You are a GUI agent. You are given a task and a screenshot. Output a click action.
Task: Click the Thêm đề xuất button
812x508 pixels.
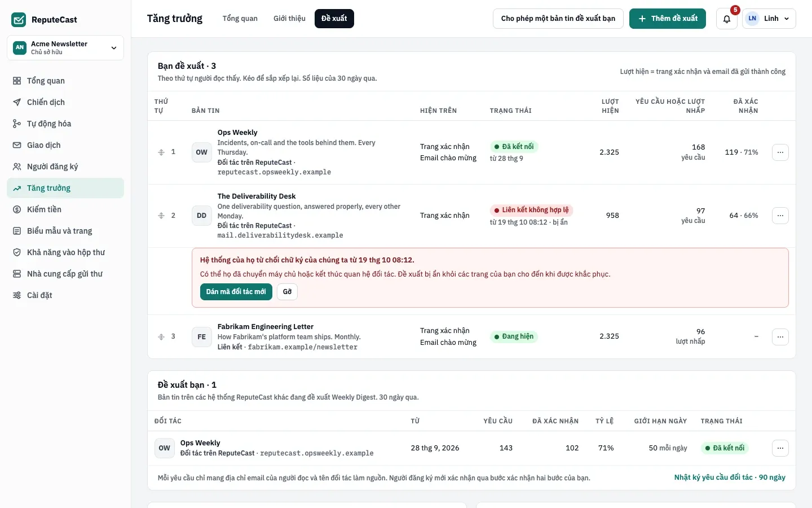[668, 19]
